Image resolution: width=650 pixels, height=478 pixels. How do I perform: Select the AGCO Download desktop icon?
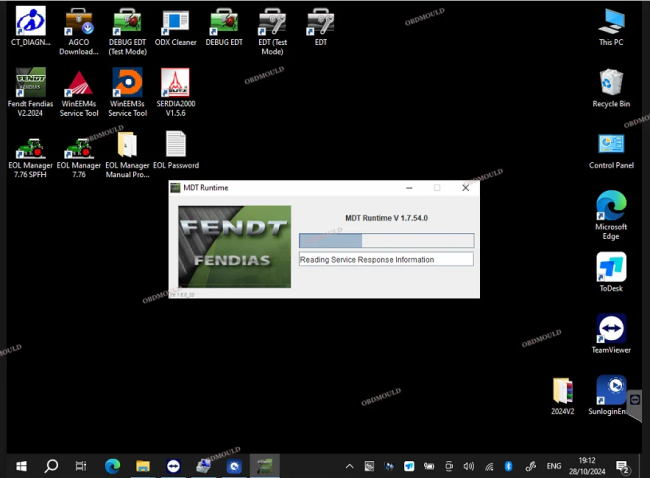click(x=78, y=22)
